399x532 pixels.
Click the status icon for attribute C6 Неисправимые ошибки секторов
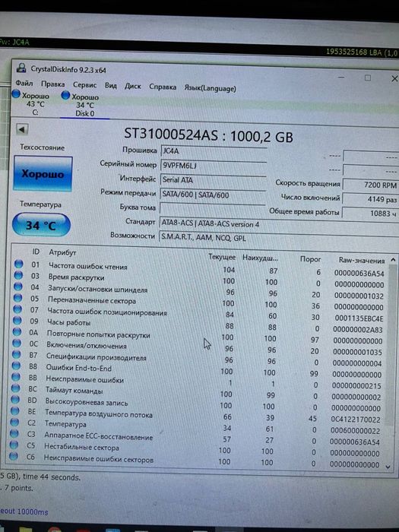pyautogui.click(x=13, y=456)
